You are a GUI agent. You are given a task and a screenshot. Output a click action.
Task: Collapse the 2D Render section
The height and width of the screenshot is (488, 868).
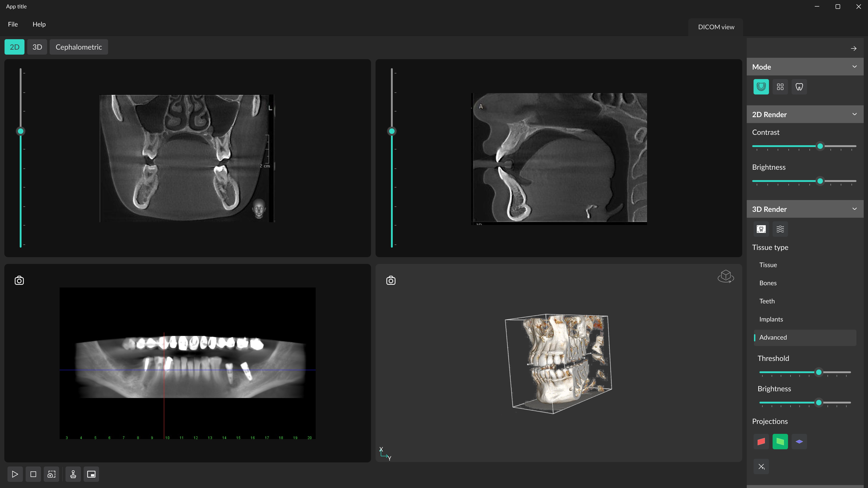854,114
